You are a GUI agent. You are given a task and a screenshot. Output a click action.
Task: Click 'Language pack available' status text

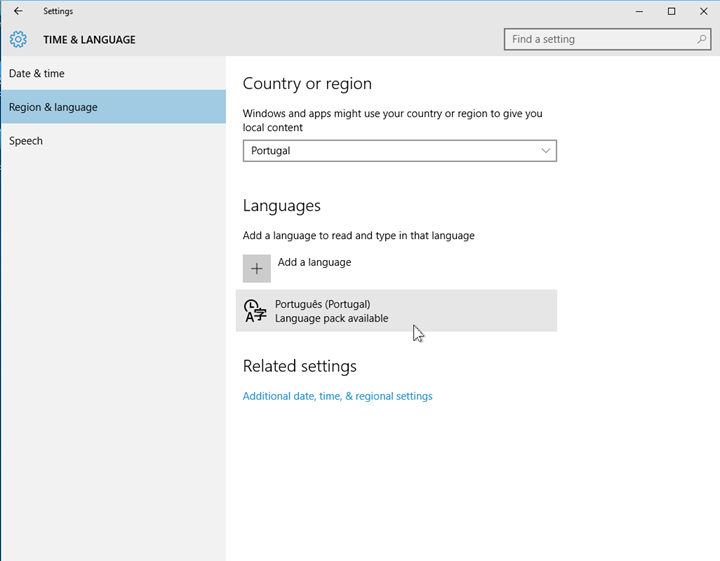tap(332, 318)
